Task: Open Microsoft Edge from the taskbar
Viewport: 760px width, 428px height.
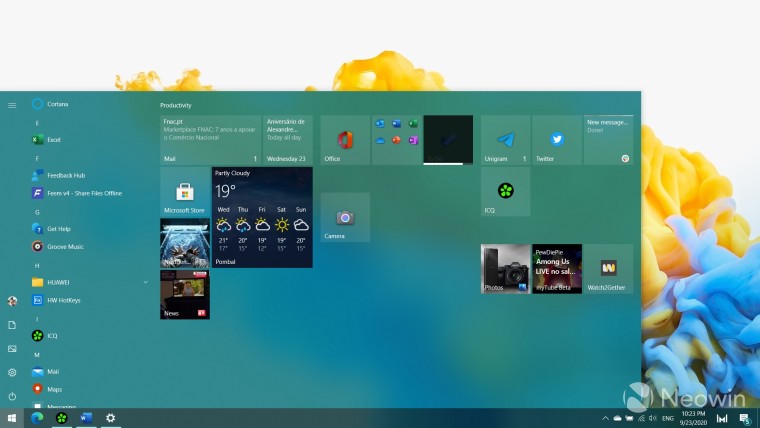Action: point(37,418)
